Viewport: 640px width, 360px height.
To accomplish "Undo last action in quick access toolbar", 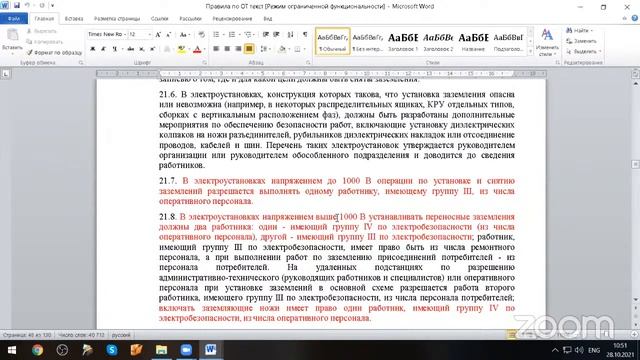I will click(x=27, y=5).
